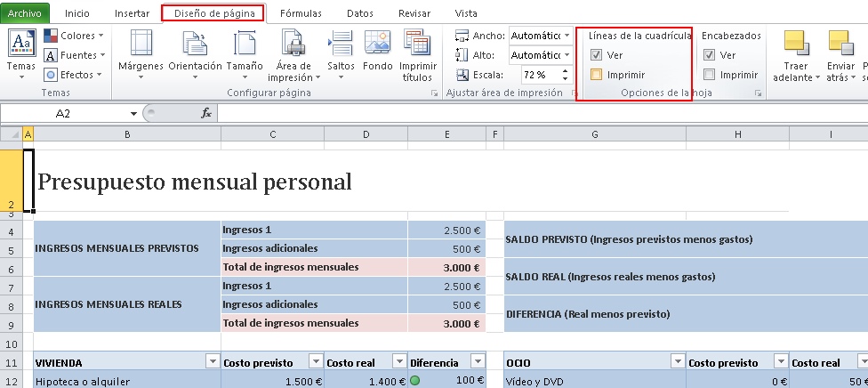Toggle the Ver checkbox under Encabezados
The image size is (868, 388).
coord(709,55)
